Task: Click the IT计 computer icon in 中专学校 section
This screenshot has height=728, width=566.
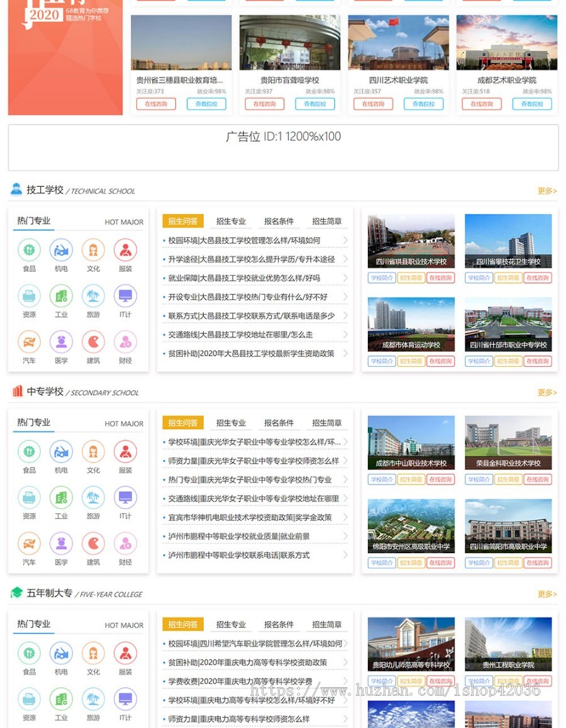Action: pos(125,498)
